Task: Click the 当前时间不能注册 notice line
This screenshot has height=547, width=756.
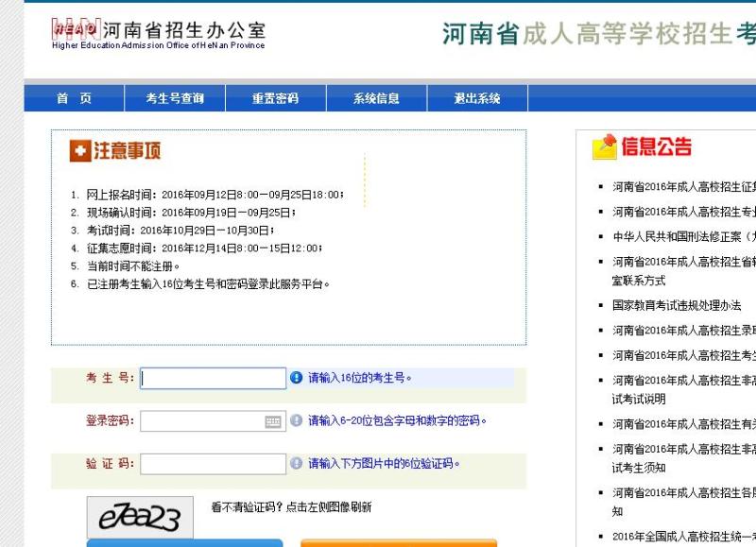Action: tap(133, 266)
